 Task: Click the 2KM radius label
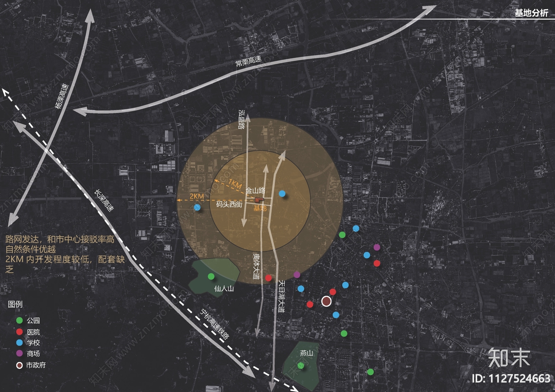(x=197, y=196)
